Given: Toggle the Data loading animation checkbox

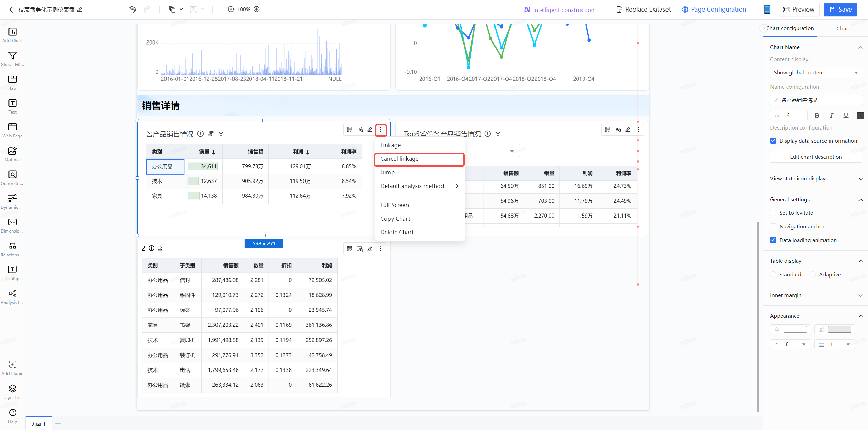Looking at the screenshot, I should (773, 240).
